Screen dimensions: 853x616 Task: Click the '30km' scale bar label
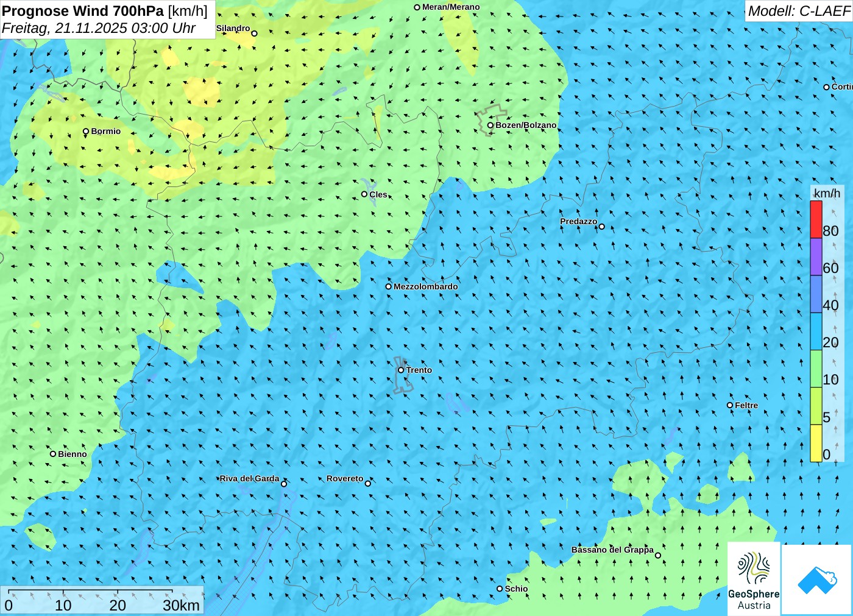click(181, 606)
